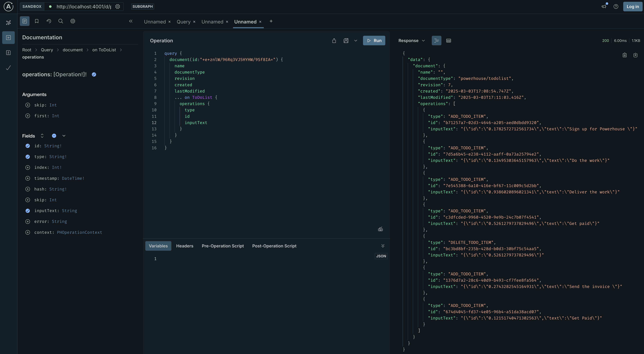
Task: Open Explorer settings gear icon
Action: (x=72, y=21)
